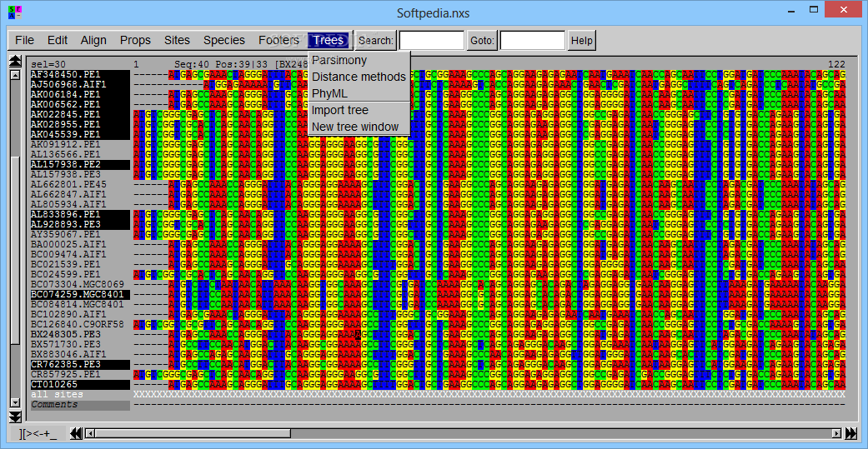Choose Distance methods from Trees menu
The image size is (868, 449).
[359, 77]
